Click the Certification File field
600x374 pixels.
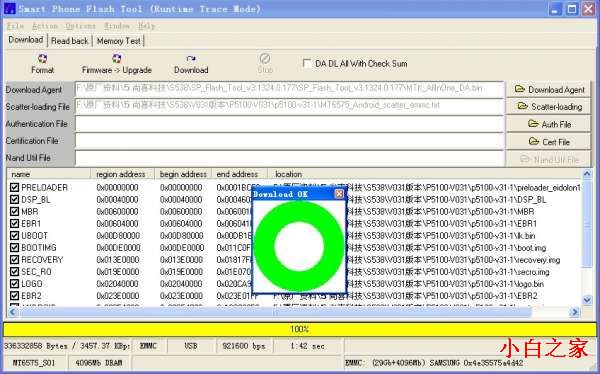(289, 141)
